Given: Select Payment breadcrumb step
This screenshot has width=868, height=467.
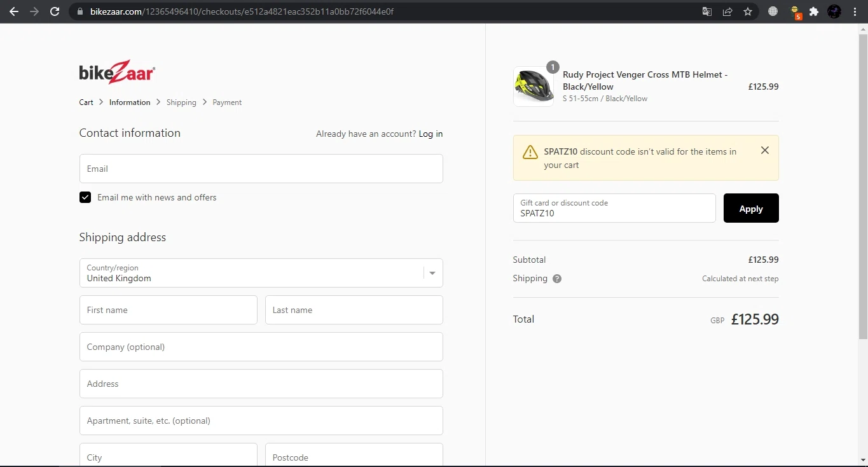Looking at the screenshot, I should click(x=227, y=102).
